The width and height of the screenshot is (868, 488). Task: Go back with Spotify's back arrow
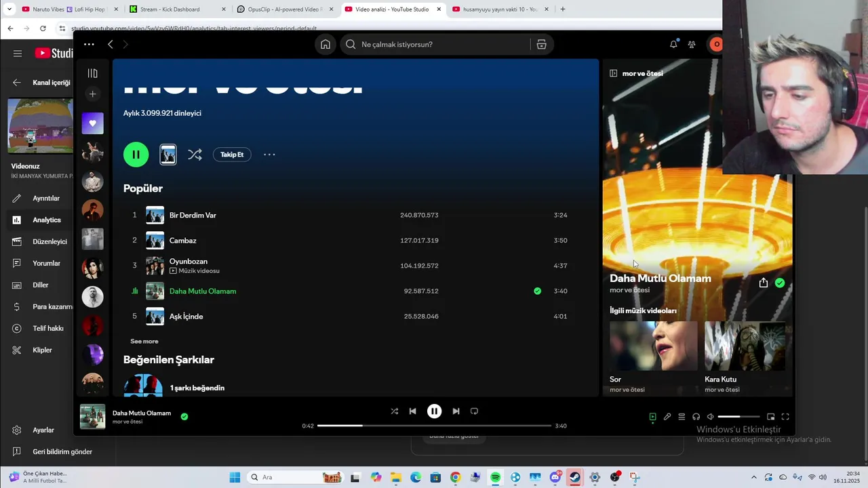click(x=110, y=44)
